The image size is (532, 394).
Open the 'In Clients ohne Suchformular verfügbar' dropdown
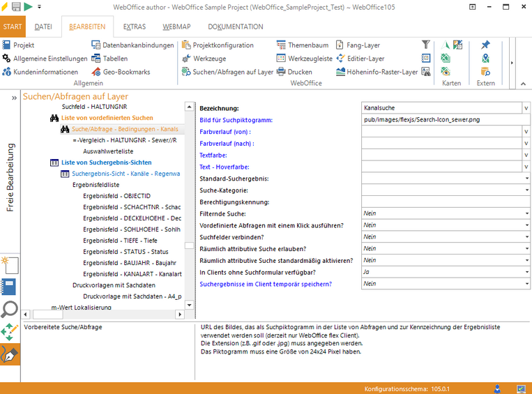[526, 272]
